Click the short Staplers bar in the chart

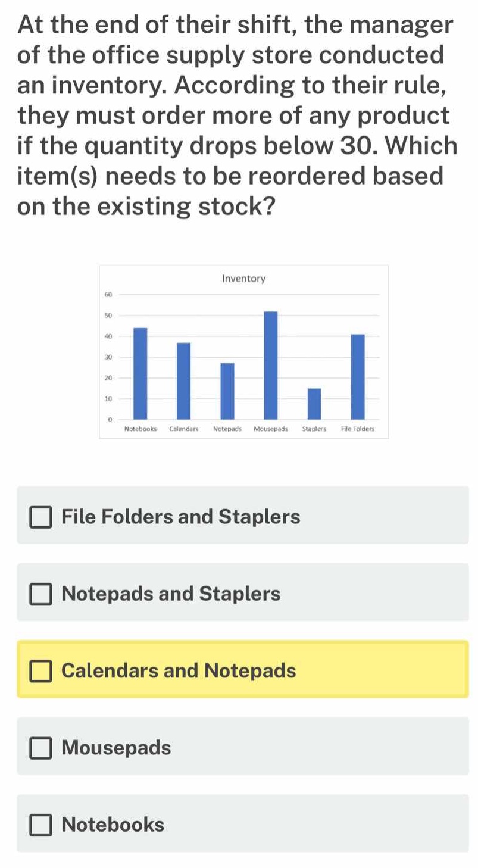314,404
